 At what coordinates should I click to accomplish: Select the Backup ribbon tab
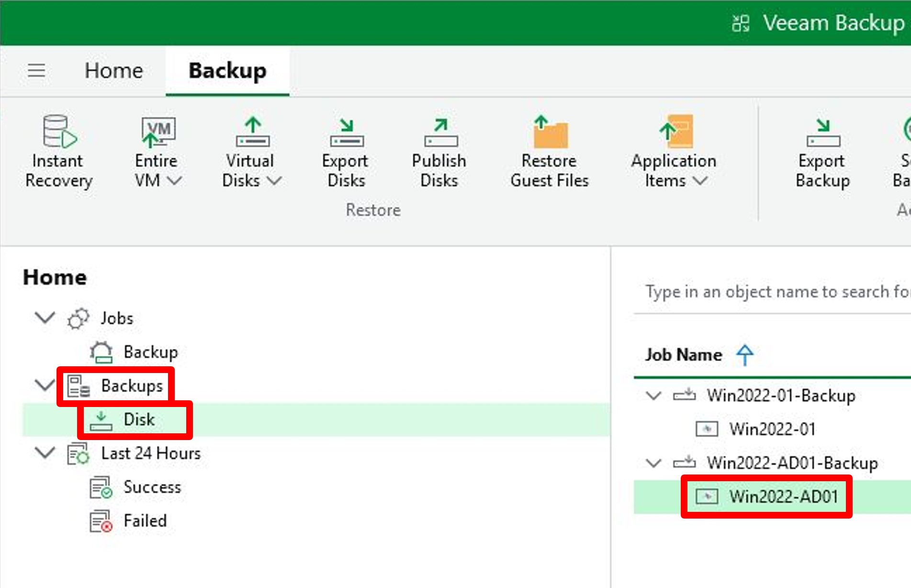pos(227,71)
